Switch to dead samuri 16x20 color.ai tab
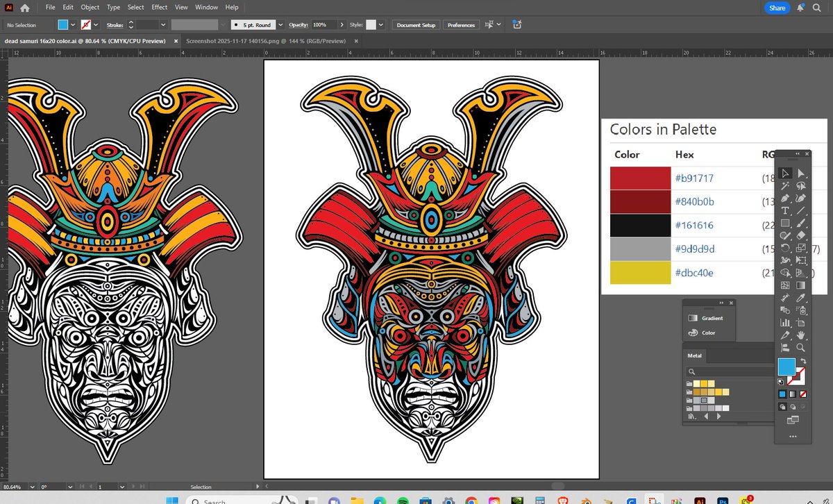 click(84, 41)
